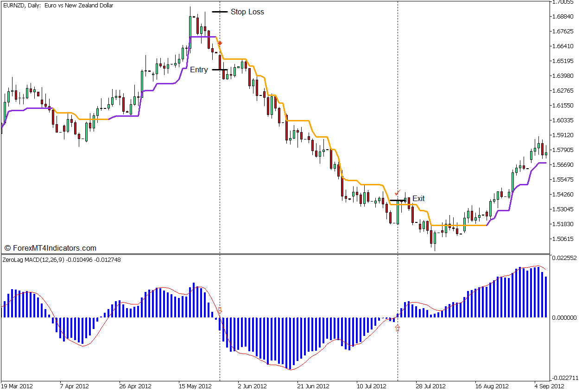The image size is (582, 392).
Task: Click the Stop Loss label
Action: pos(247,12)
